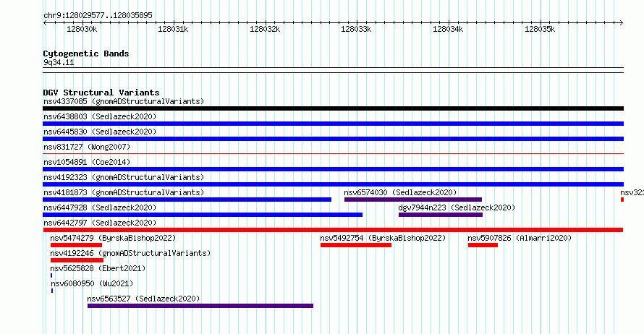Click the chr9:128029577..128035895 region label
The width and height of the screenshot is (644, 334).
coord(98,16)
